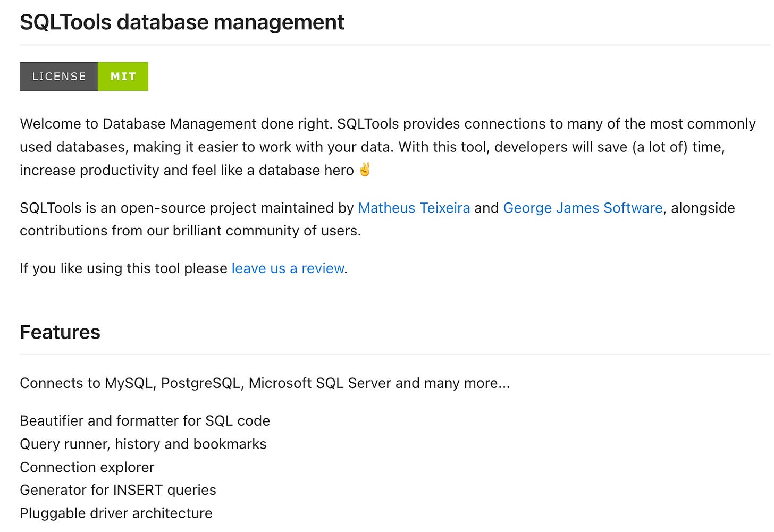Open the Matheus Teixeira profile link

click(414, 208)
